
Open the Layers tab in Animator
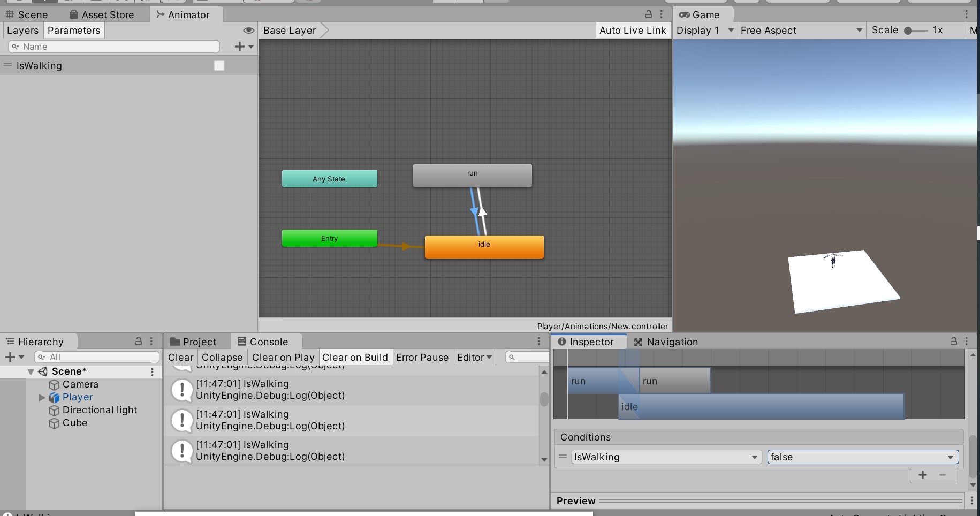(x=22, y=31)
